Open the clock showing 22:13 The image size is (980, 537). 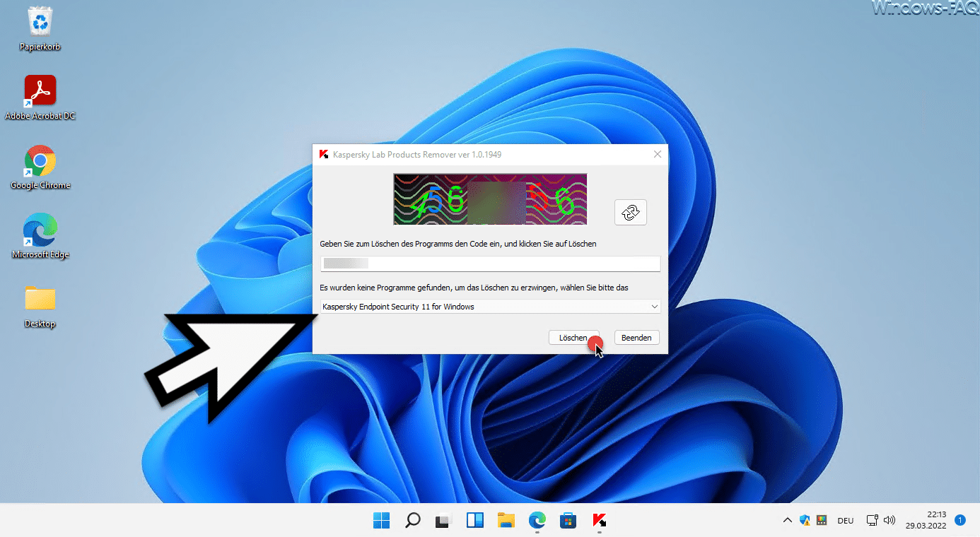pyautogui.click(x=925, y=521)
